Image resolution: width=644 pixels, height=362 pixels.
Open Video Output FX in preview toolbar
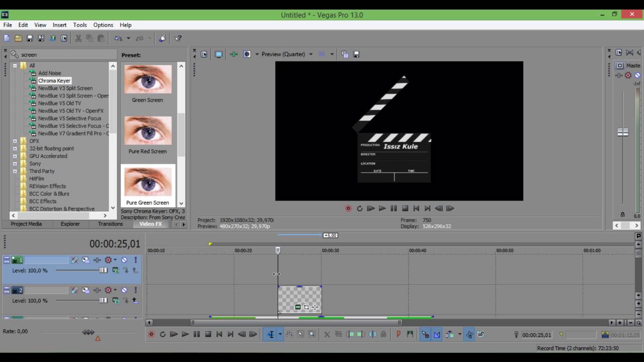click(234, 54)
